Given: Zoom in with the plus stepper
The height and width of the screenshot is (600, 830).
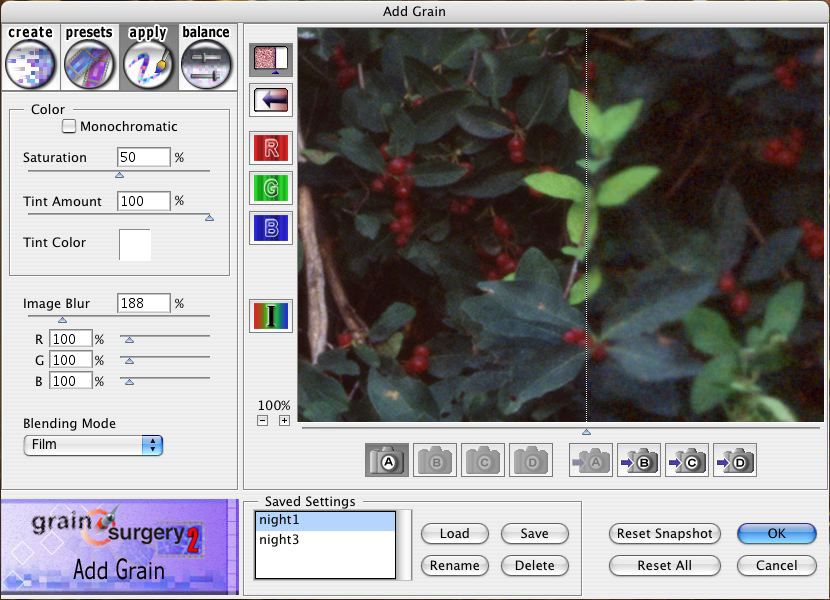Looking at the screenshot, I should tap(284, 420).
